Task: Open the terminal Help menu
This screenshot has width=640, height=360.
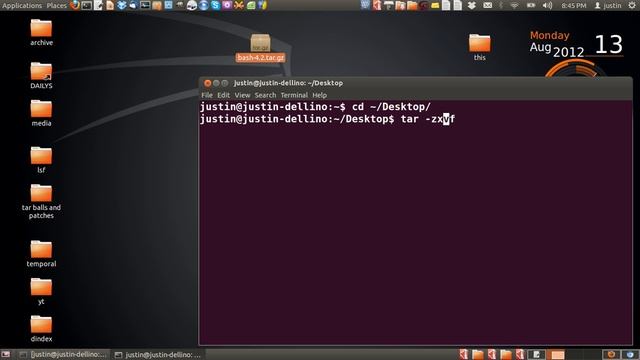Action: pos(320,95)
